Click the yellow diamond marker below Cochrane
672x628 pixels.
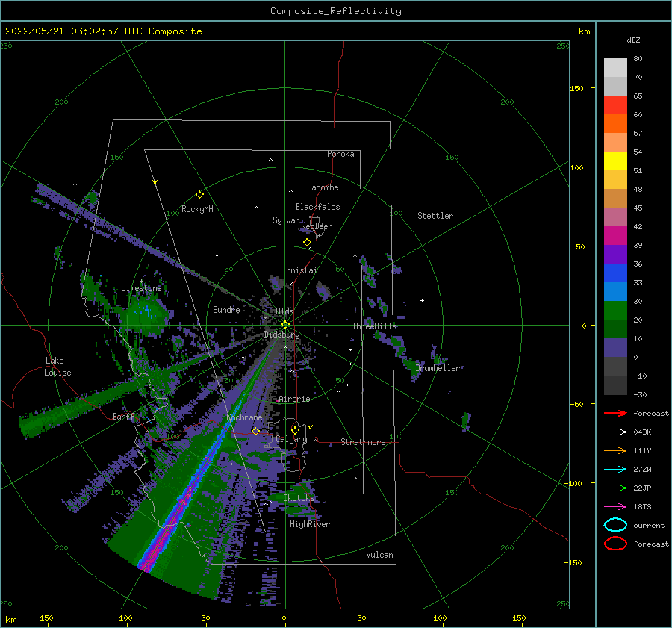pyautogui.click(x=255, y=431)
